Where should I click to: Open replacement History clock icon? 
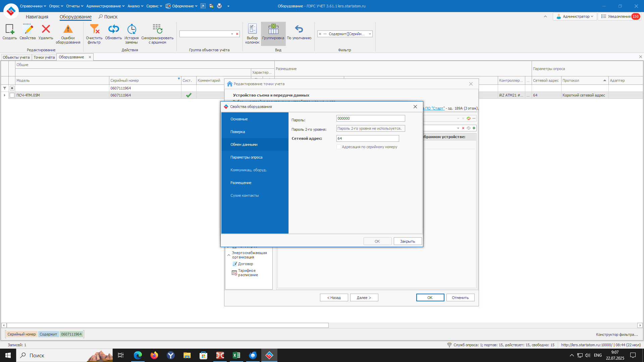point(131,30)
